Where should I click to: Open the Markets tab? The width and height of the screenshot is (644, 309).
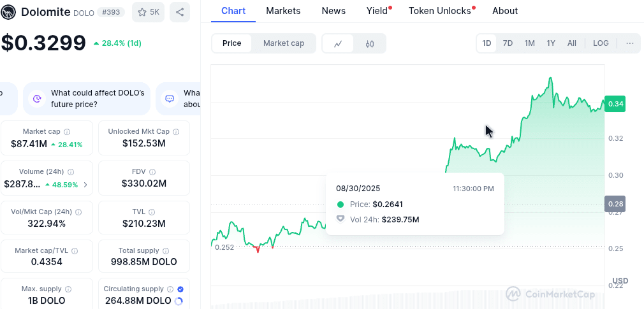tap(283, 11)
